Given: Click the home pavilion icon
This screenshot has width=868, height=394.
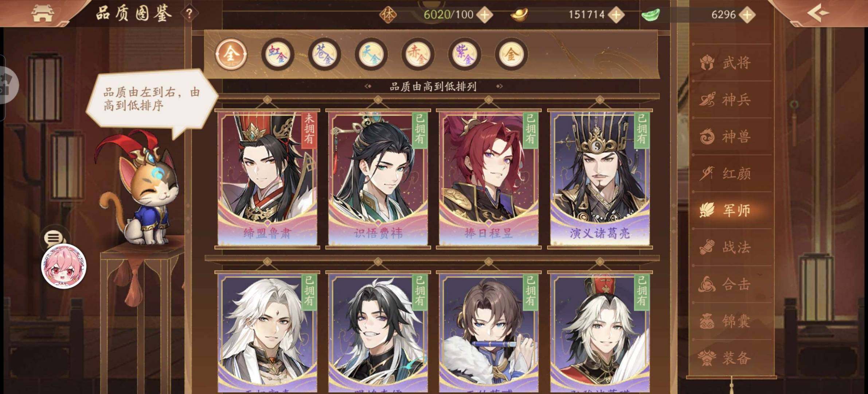Looking at the screenshot, I should click(x=43, y=13).
